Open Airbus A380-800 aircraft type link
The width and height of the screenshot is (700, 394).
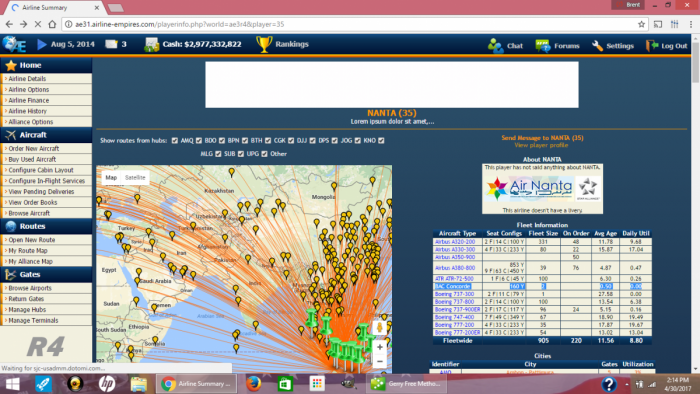coord(454,268)
